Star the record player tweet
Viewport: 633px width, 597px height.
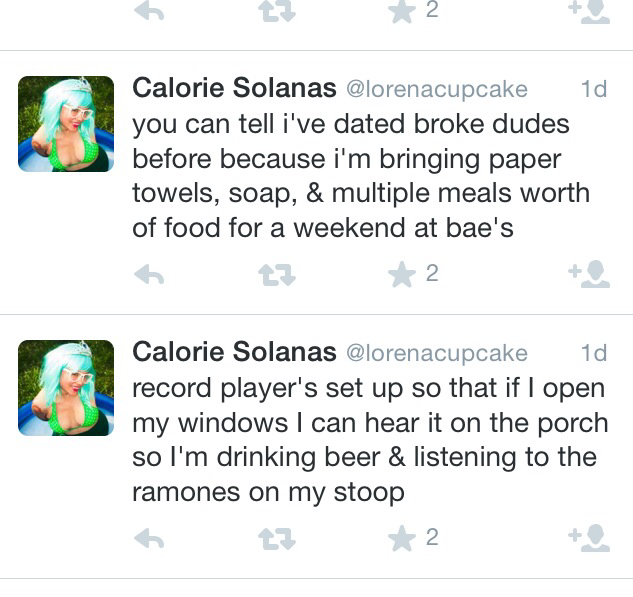click(x=402, y=538)
